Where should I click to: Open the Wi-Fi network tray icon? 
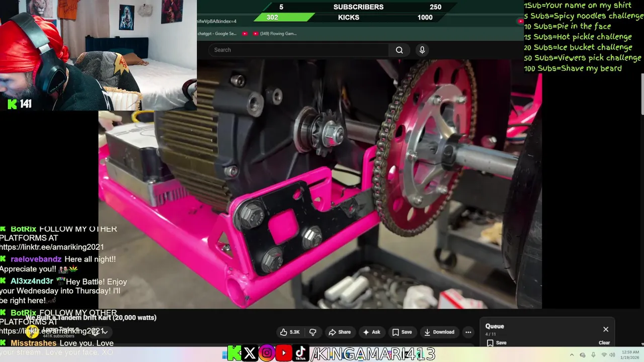tap(604, 355)
